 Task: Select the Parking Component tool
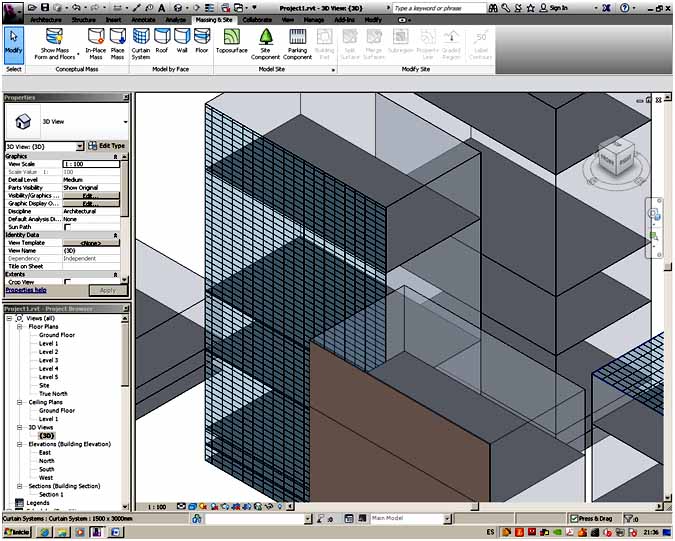[x=297, y=44]
